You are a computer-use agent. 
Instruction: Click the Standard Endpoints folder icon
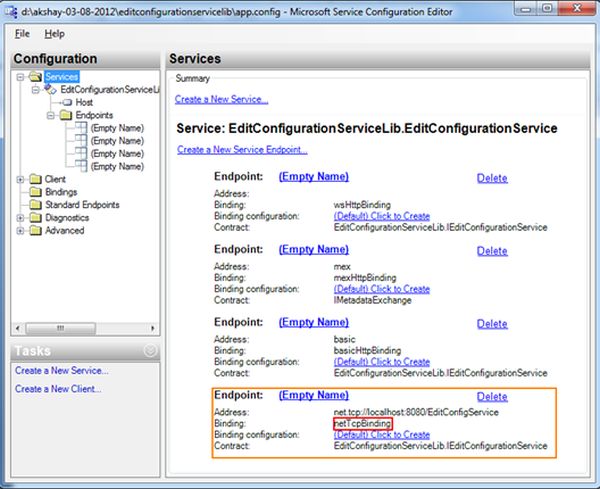pyautogui.click(x=35, y=205)
